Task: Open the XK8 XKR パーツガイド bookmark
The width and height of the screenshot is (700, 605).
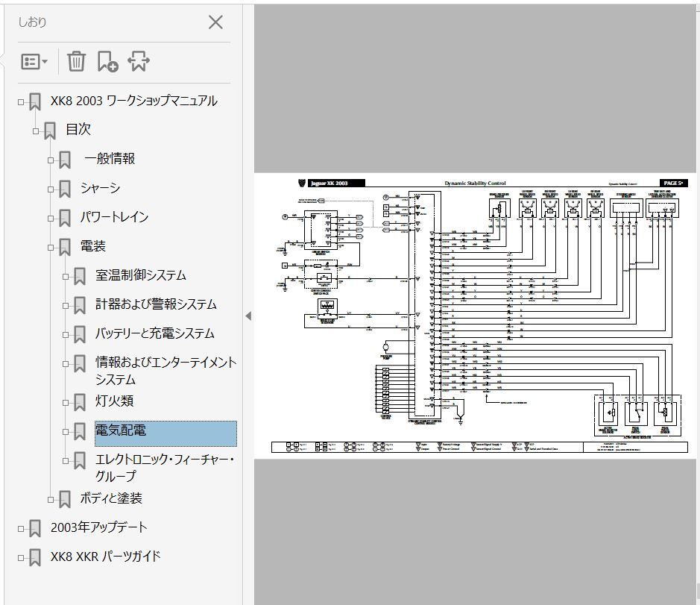Action: 105,557
